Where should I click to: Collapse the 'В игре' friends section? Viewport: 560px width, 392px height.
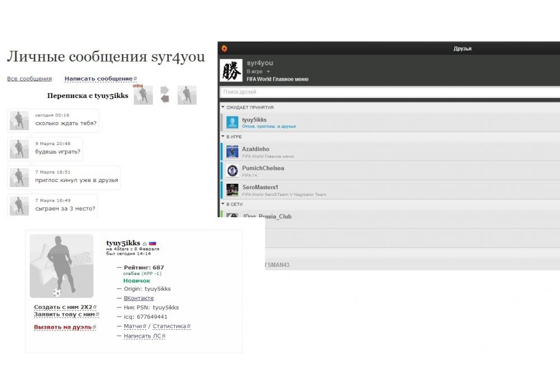[223, 137]
